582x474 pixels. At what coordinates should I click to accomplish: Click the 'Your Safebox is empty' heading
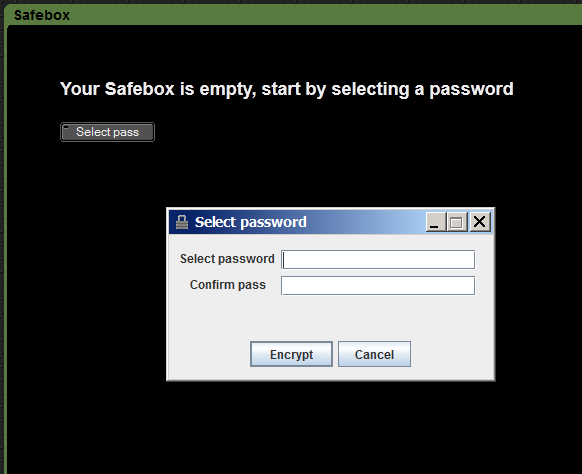pos(287,89)
